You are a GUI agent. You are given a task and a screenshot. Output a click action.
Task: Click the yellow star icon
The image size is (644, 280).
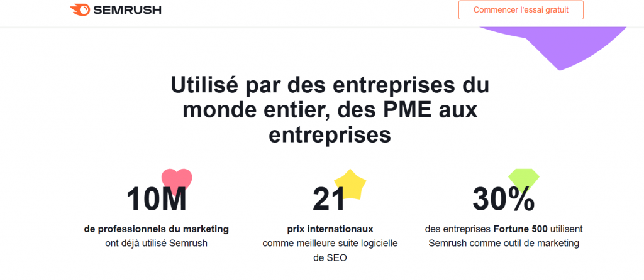(350, 184)
